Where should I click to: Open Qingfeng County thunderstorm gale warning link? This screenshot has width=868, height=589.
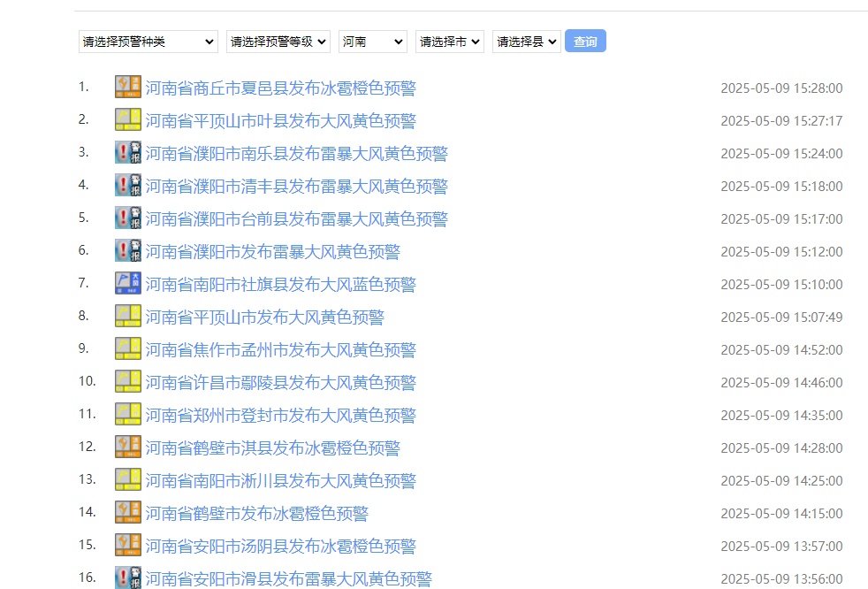click(x=296, y=187)
